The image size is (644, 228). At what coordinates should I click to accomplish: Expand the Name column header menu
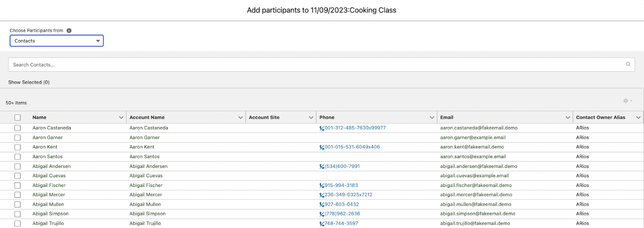(x=121, y=118)
